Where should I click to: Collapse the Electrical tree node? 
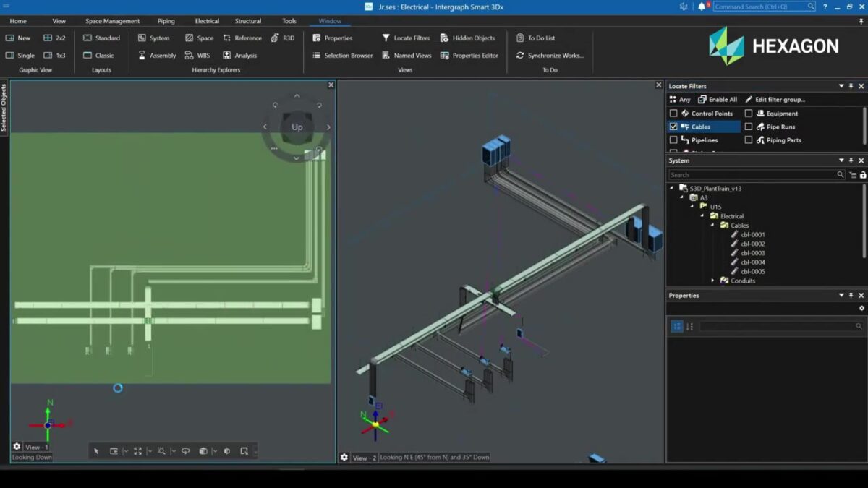tap(702, 215)
